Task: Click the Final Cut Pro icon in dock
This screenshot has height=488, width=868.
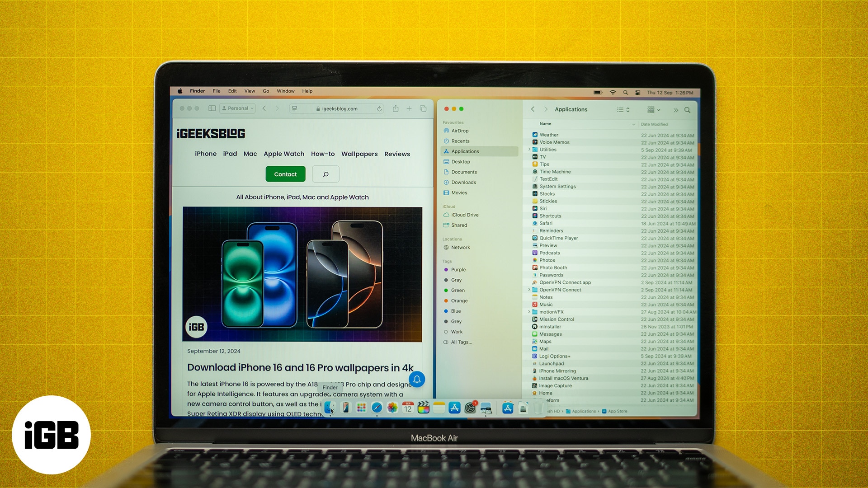Action: click(x=423, y=408)
